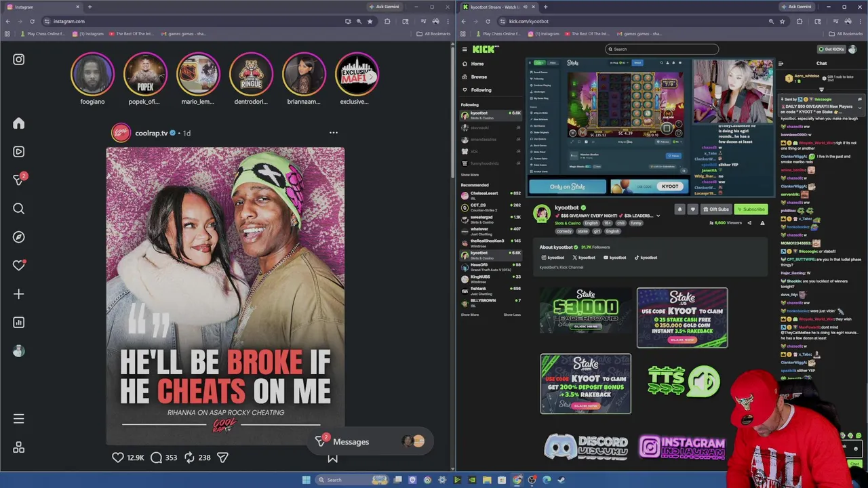Show More under Recommended channels
The width and height of the screenshot is (868, 488).
click(x=469, y=314)
